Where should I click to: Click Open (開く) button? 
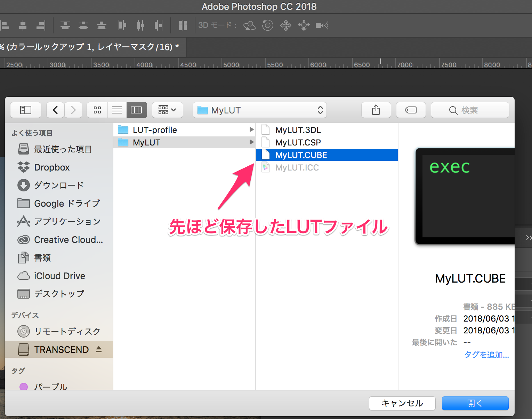[x=475, y=403]
